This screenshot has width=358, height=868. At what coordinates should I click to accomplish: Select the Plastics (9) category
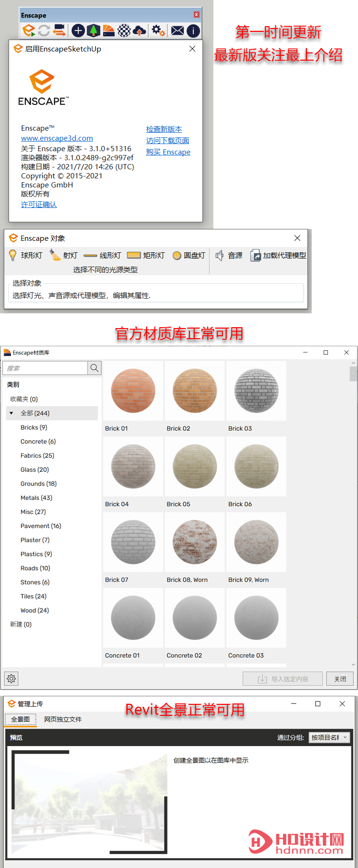[36, 554]
